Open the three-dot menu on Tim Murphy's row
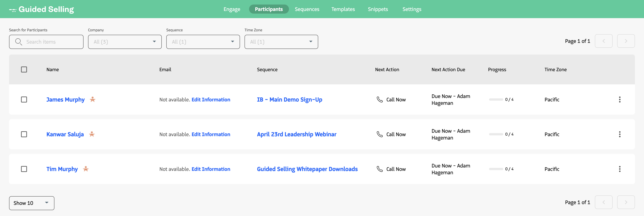Viewport: 644px width, 216px height. coord(620,169)
